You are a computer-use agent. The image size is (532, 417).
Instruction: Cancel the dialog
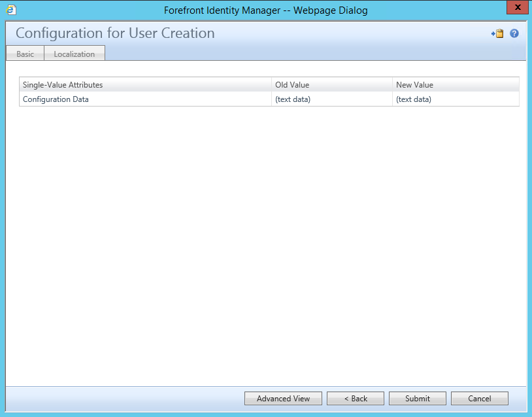(x=480, y=398)
